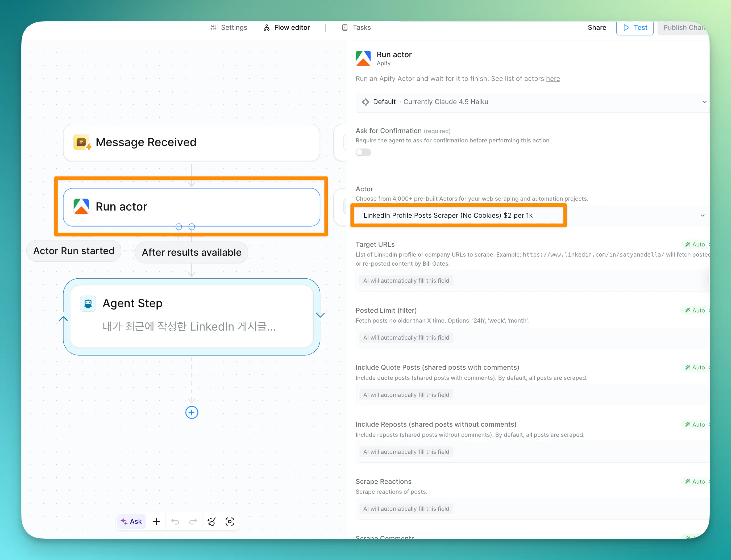Viewport: 731px width, 560px height.
Task: Click the plus icon in bottom toolbar
Action: coord(156,521)
